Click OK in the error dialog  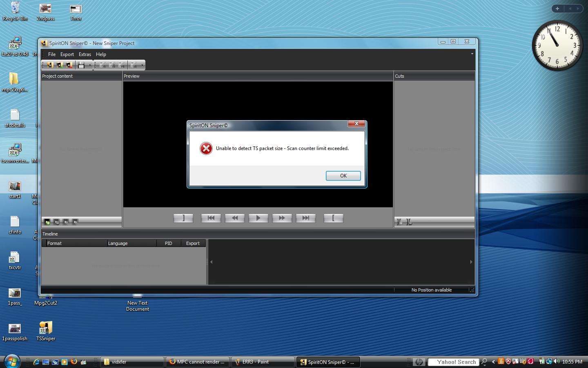coord(343,176)
